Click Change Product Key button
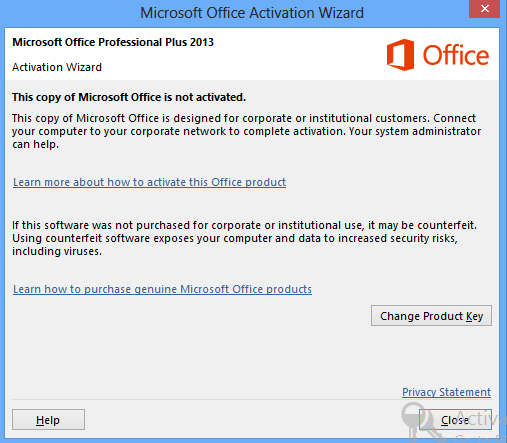 tap(431, 316)
